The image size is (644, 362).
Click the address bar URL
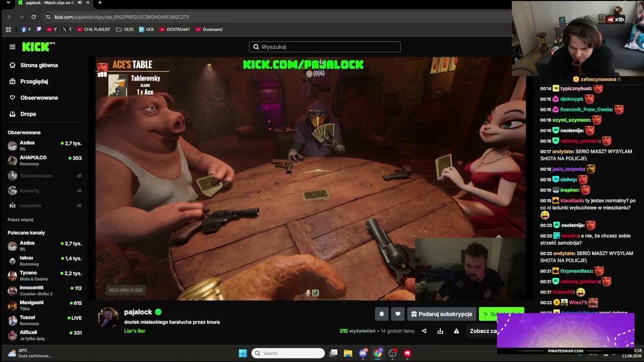pos(122,17)
